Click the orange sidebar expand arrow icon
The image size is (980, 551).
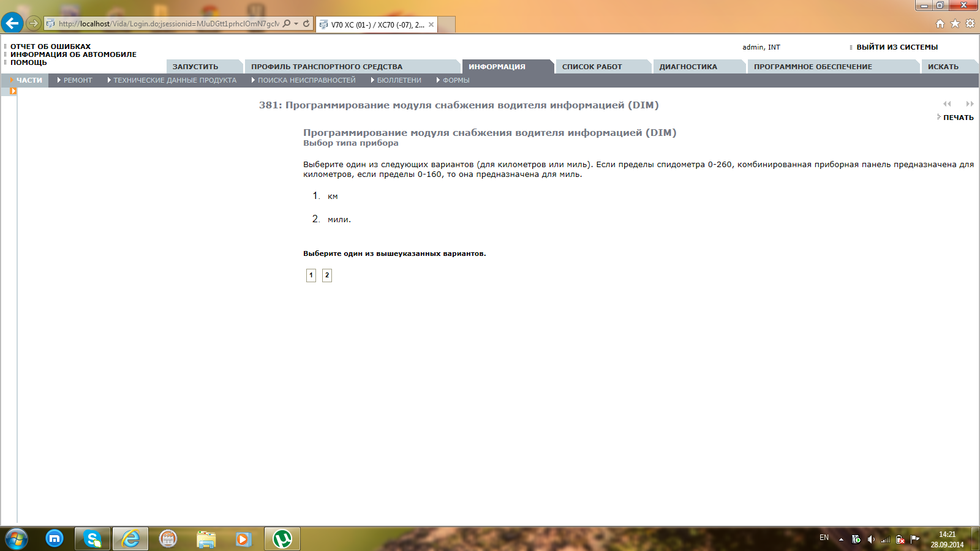(x=13, y=91)
